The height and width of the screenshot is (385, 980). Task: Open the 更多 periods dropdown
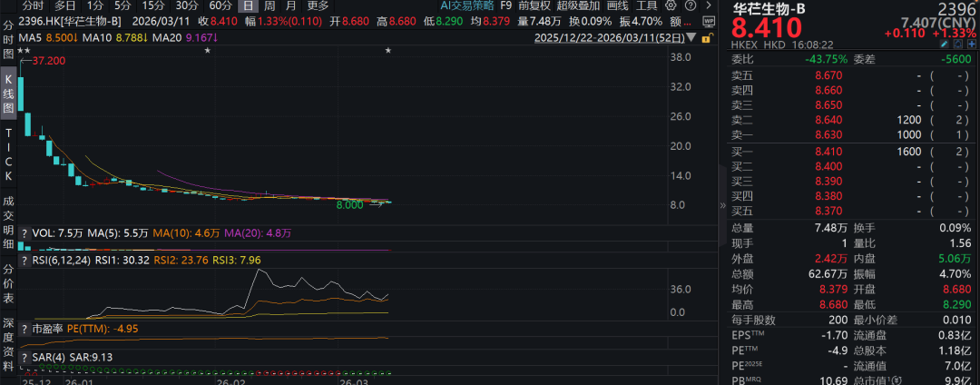pyautogui.click(x=318, y=5)
